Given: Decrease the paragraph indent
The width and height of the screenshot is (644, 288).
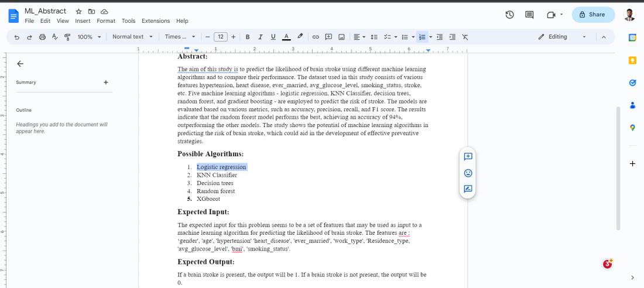Looking at the screenshot, I should (x=440, y=37).
